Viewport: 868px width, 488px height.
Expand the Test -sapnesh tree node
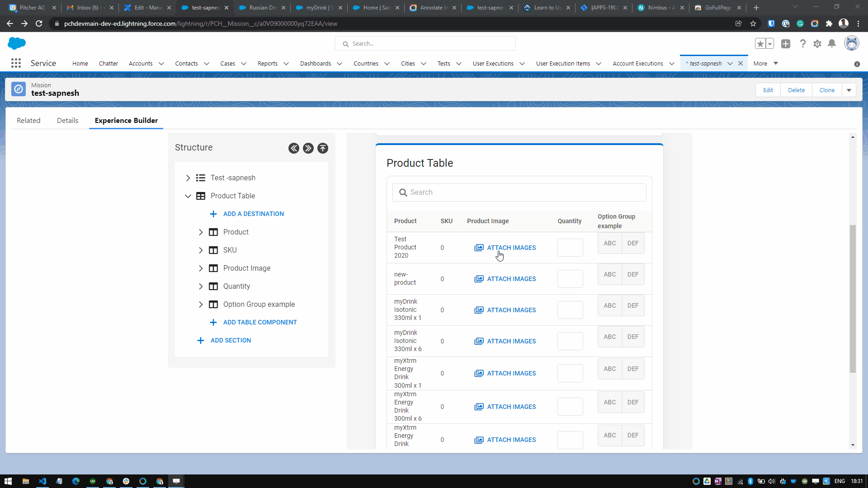188,178
